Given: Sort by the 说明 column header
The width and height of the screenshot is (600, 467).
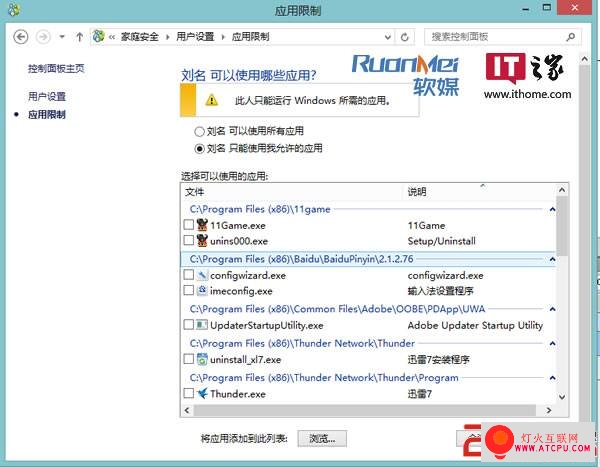Looking at the screenshot, I should (480, 191).
